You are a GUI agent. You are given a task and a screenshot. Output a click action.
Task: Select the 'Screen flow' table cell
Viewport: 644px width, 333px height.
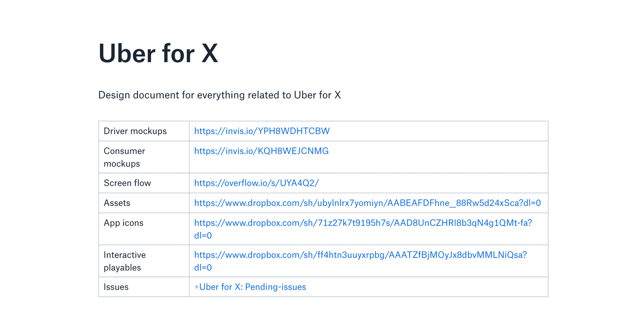click(127, 183)
